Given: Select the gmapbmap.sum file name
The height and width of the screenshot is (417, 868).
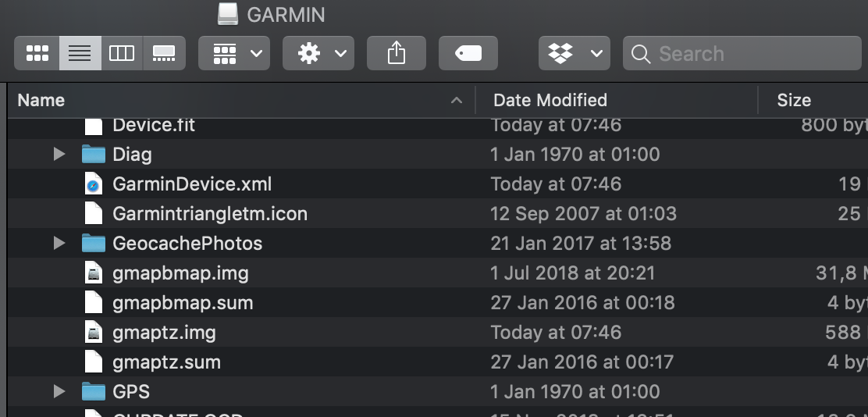Looking at the screenshot, I should (x=183, y=303).
